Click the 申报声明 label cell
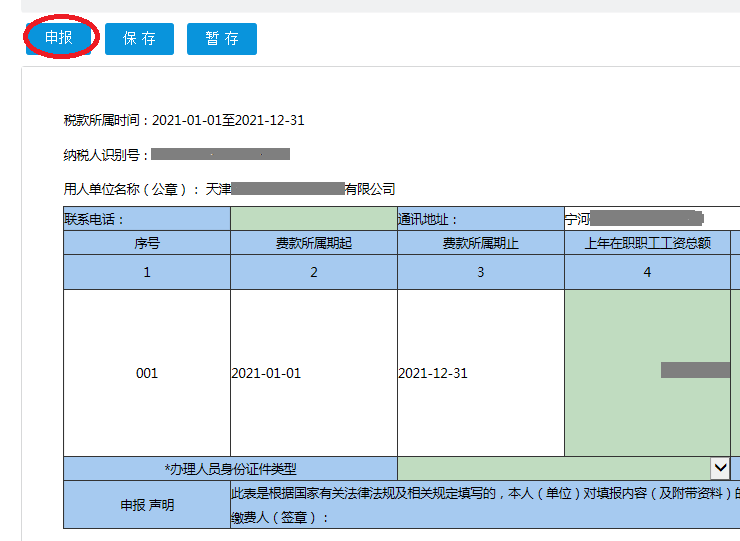Image resolution: width=740 pixels, height=541 pixels. [147, 505]
